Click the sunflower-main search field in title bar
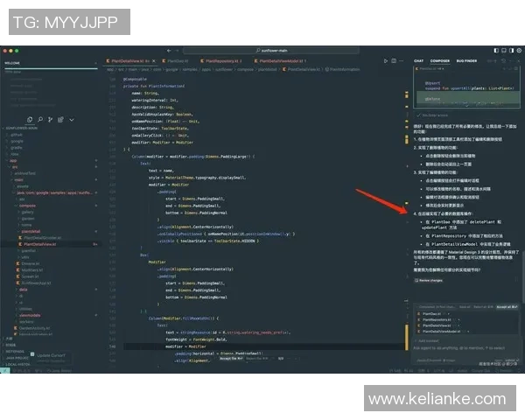 coord(273,52)
